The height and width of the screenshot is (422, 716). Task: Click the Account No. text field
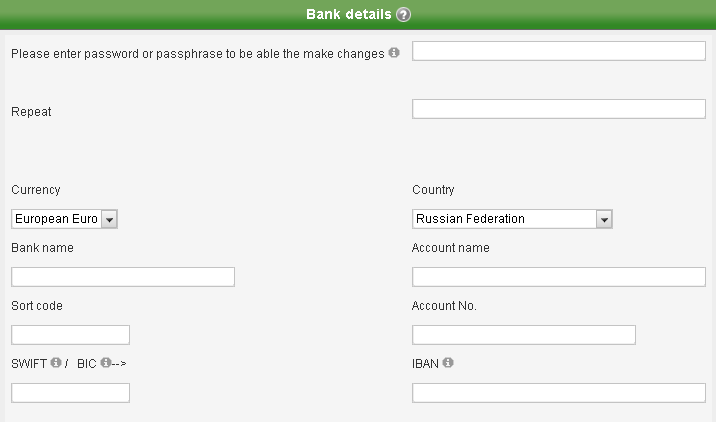(523, 335)
